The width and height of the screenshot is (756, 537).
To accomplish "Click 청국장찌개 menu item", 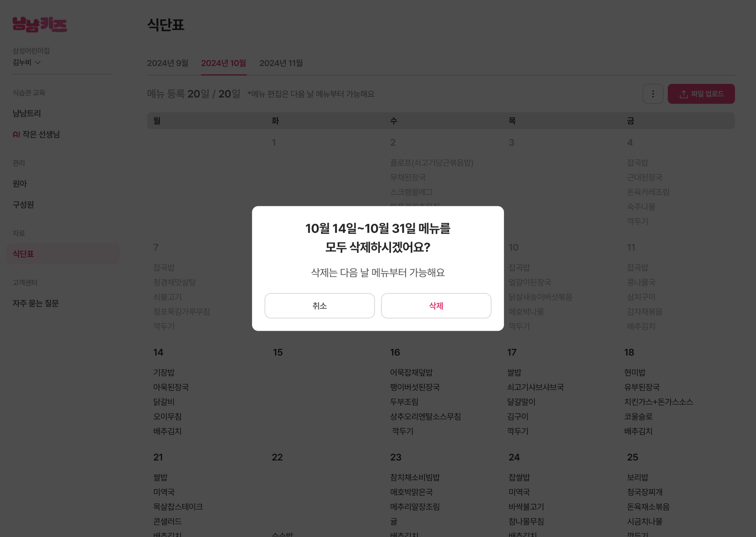I will [645, 492].
